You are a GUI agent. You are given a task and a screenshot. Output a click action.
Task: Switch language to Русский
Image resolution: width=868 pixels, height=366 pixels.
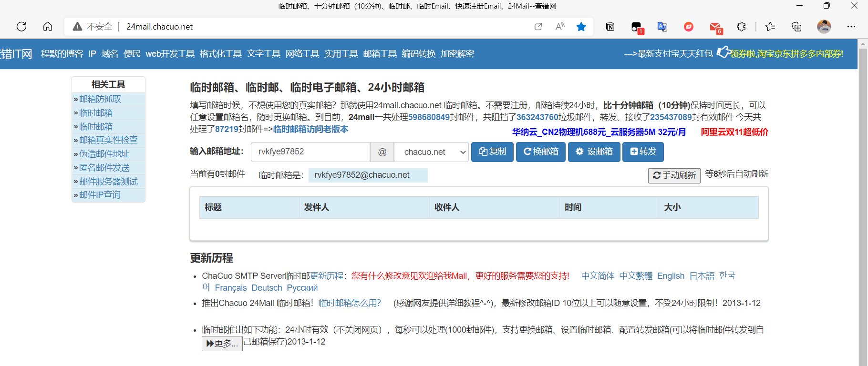(302, 288)
